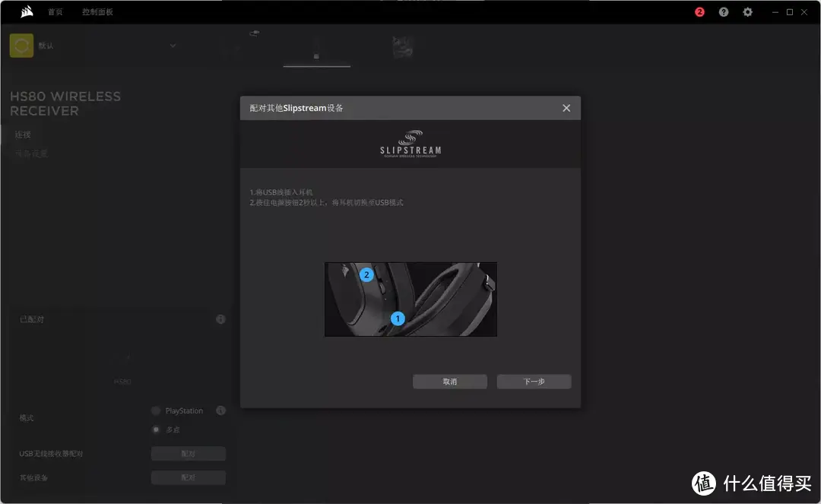Select 连接 in the left menu

pyautogui.click(x=23, y=135)
